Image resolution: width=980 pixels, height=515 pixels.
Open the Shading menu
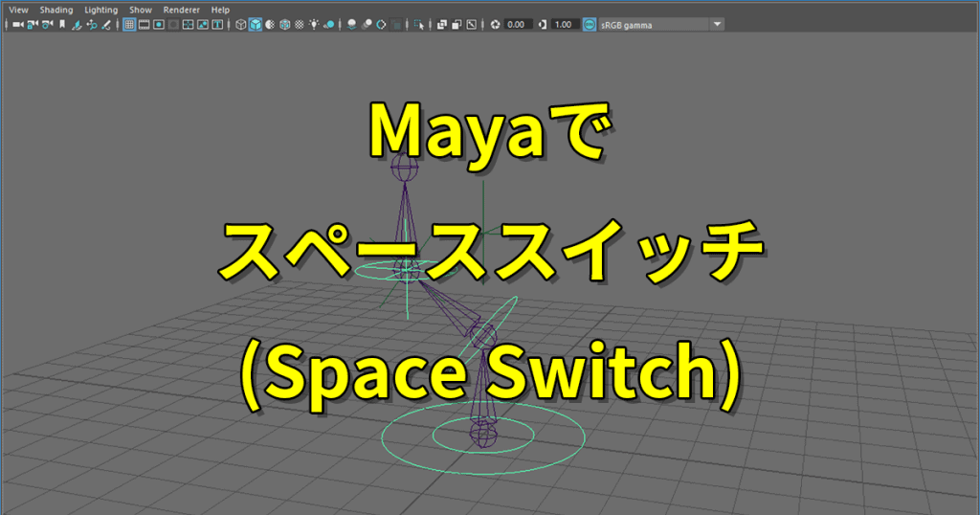click(x=56, y=10)
